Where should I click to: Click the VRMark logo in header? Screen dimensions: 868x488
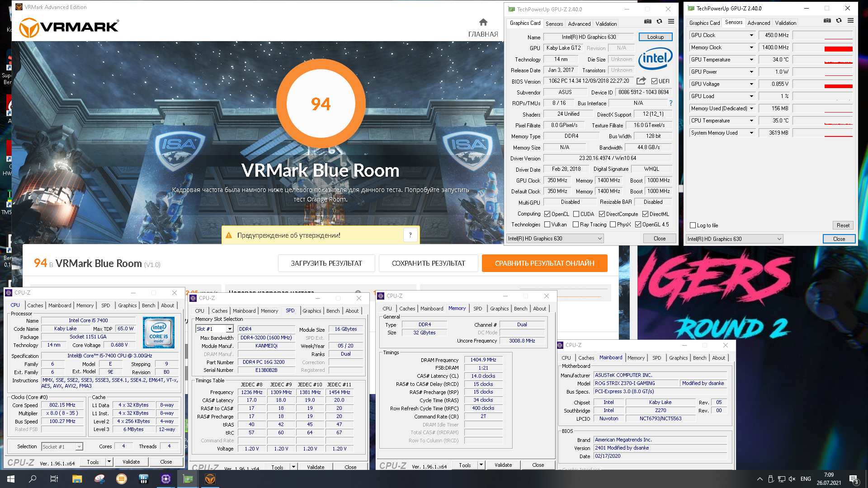69,28
